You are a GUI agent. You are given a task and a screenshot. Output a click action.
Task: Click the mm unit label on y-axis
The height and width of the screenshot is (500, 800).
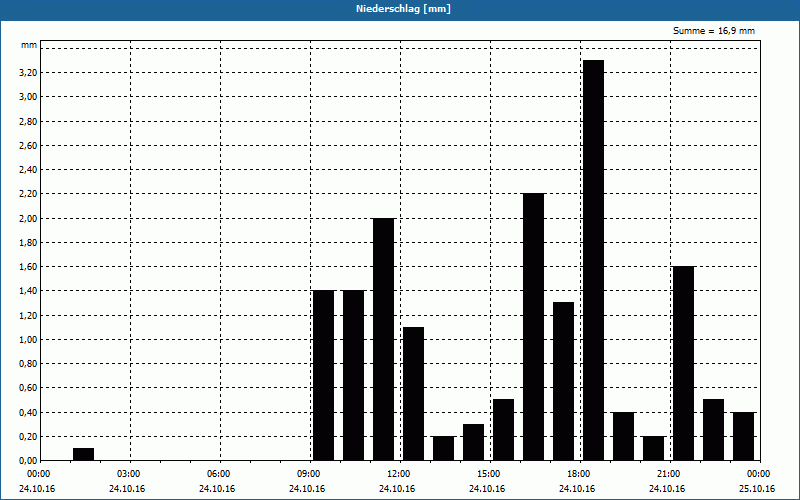click(29, 45)
